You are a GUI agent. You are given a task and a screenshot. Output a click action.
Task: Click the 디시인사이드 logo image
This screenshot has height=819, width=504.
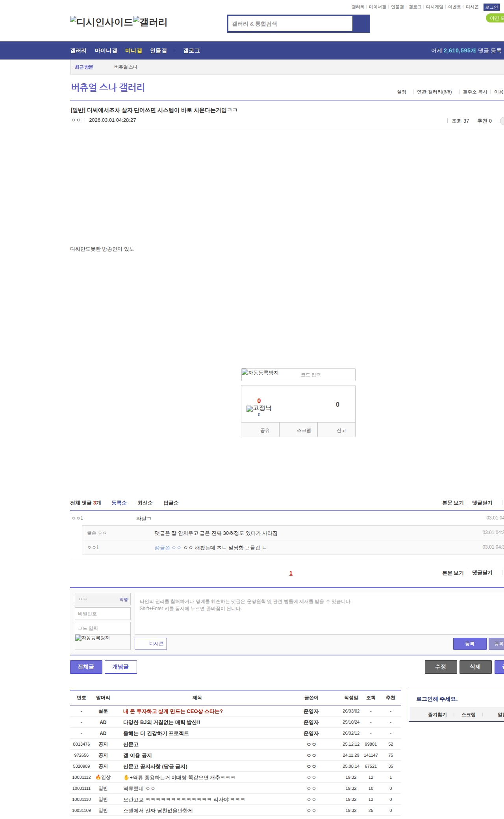pos(101,22)
